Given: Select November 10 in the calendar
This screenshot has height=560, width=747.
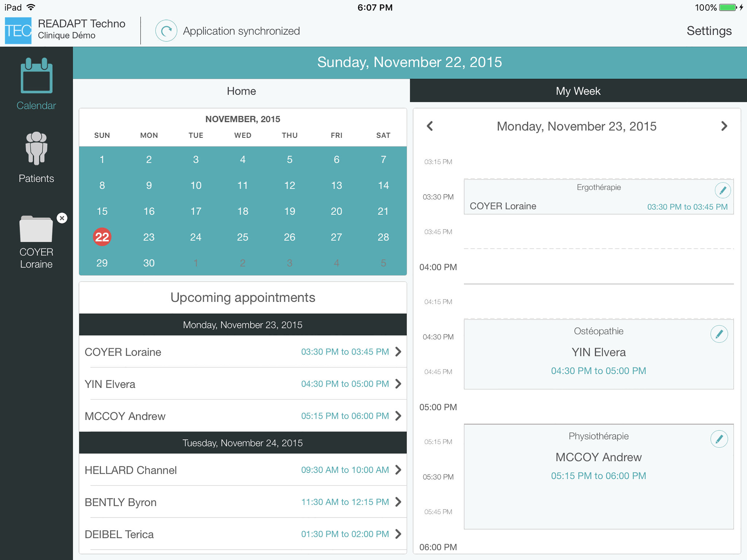Looking at the screenshot, I should [196, 185].
